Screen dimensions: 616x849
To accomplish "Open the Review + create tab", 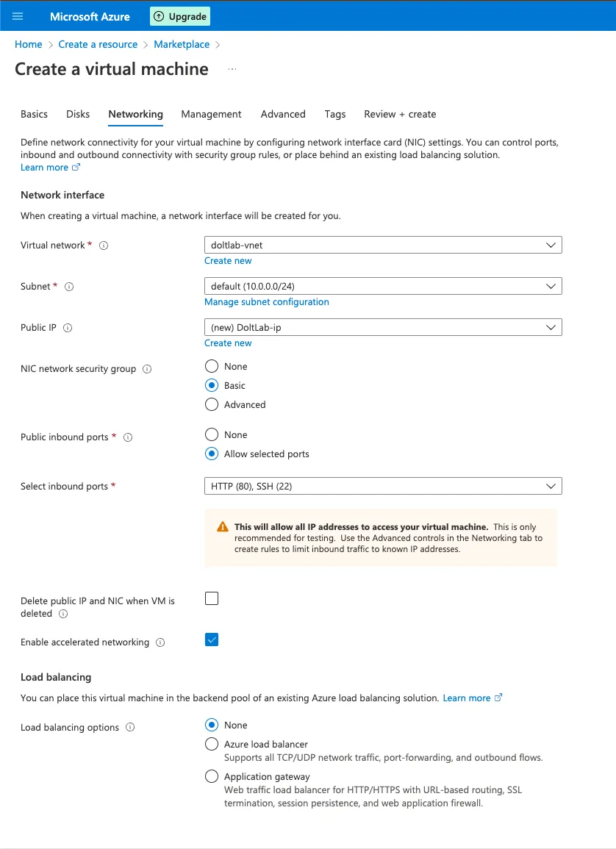I will click(x=399, y=114).
